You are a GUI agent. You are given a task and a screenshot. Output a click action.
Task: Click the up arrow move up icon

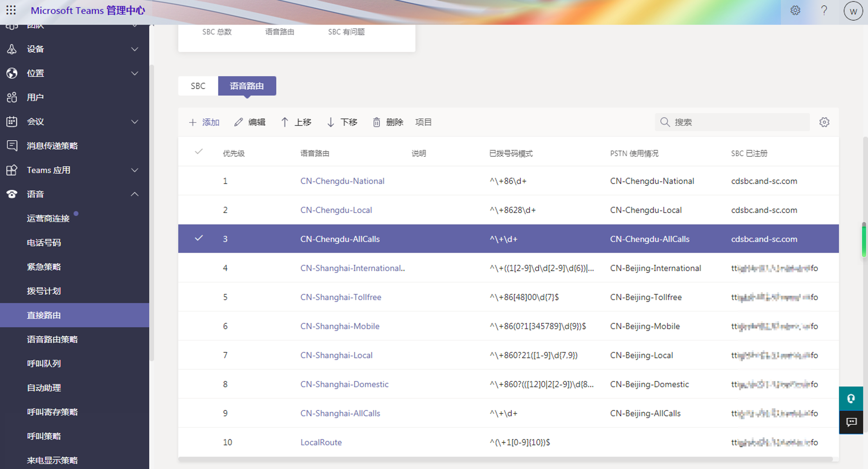click(x=285, y=122)
